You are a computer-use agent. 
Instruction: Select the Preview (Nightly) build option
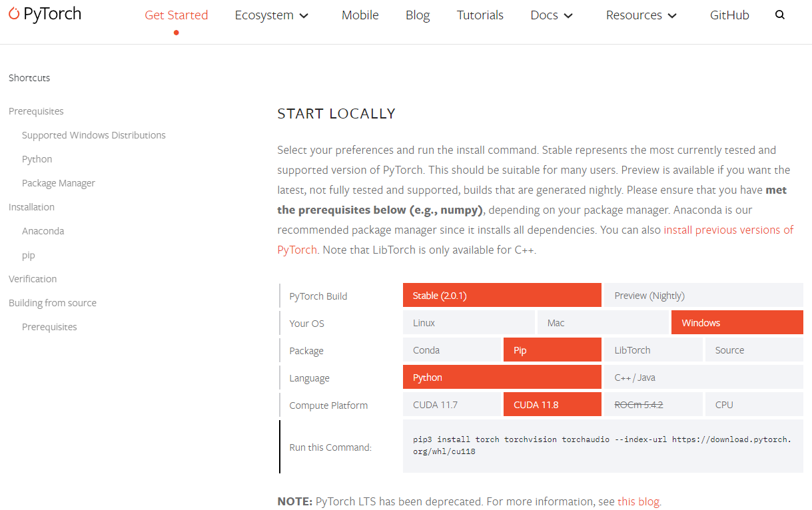[703, 296]
